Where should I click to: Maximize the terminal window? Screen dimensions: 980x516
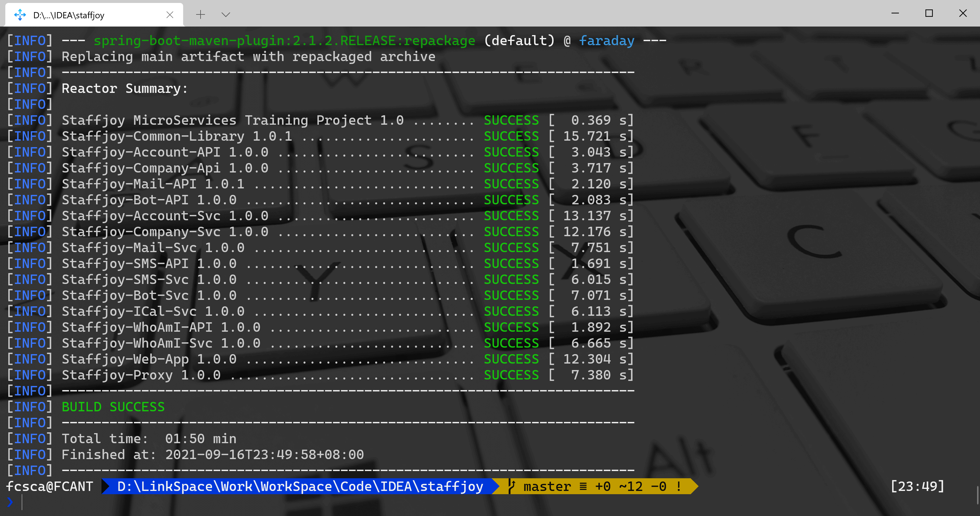point(929,13)
